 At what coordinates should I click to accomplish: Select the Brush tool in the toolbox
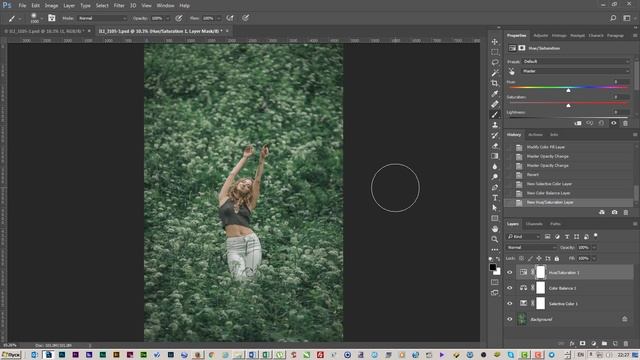[495, 115]
